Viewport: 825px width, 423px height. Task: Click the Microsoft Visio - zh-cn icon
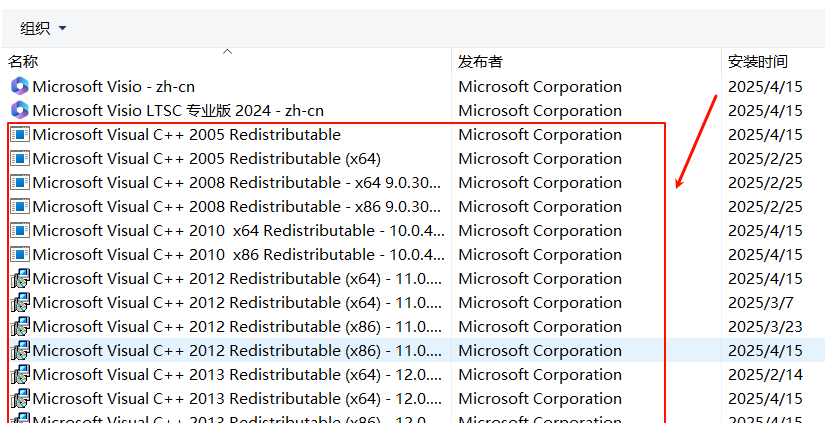pyautogui.click(x=20, y=86)
